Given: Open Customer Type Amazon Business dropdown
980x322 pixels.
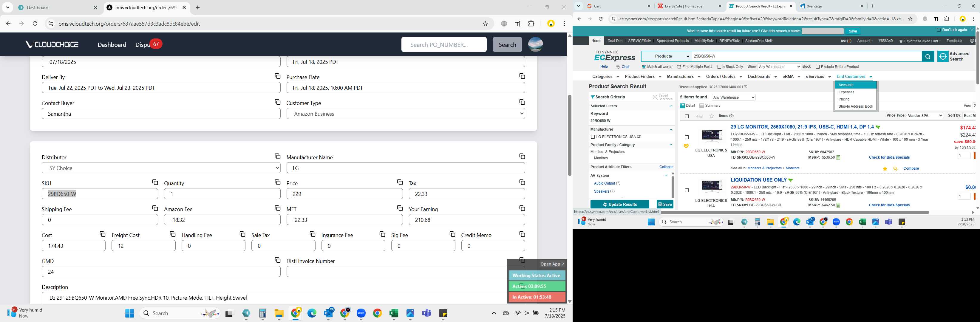Looking at the screenshot, I should [406, 114].
